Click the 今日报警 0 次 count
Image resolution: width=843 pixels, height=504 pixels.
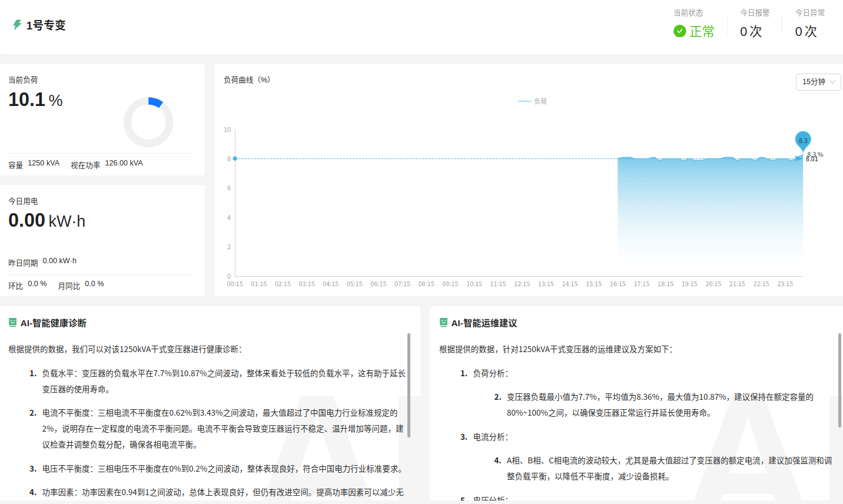(751, 31)
